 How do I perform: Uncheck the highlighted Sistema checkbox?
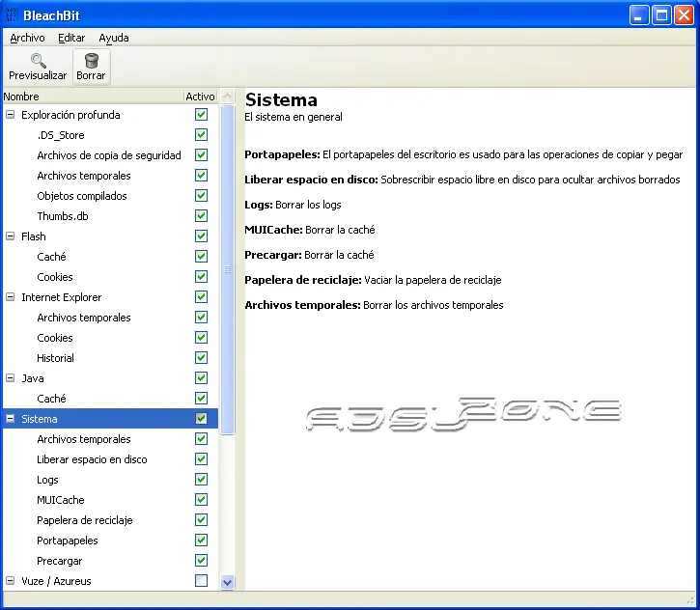(202, 419)
